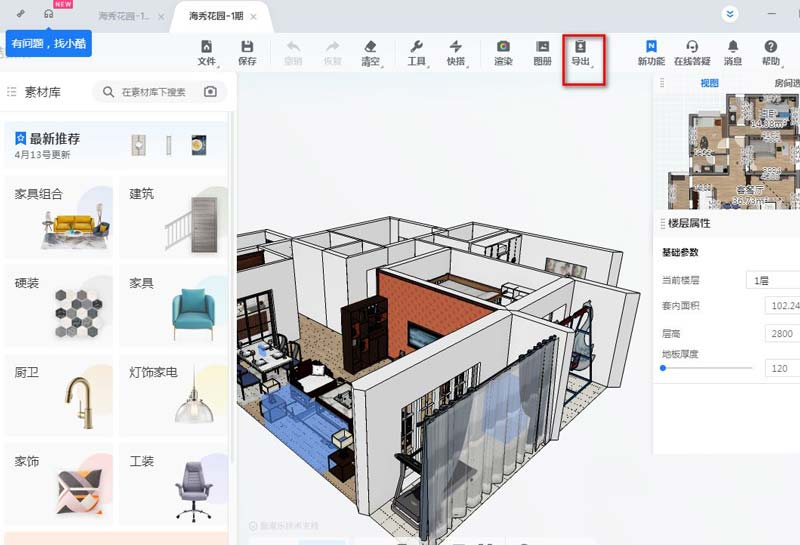Open the 图册 album gallery
800x545 pixels.
(x=542, y=53)
